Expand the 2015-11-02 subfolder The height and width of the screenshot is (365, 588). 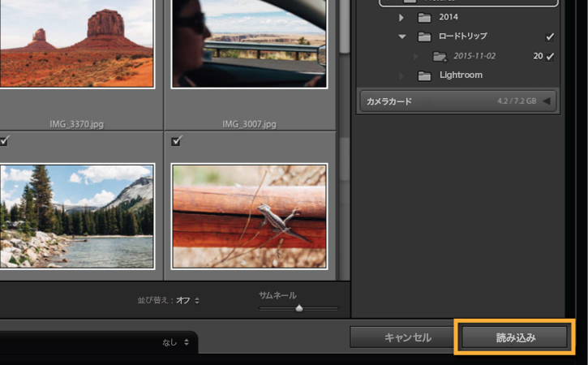(x=415, y=56)
